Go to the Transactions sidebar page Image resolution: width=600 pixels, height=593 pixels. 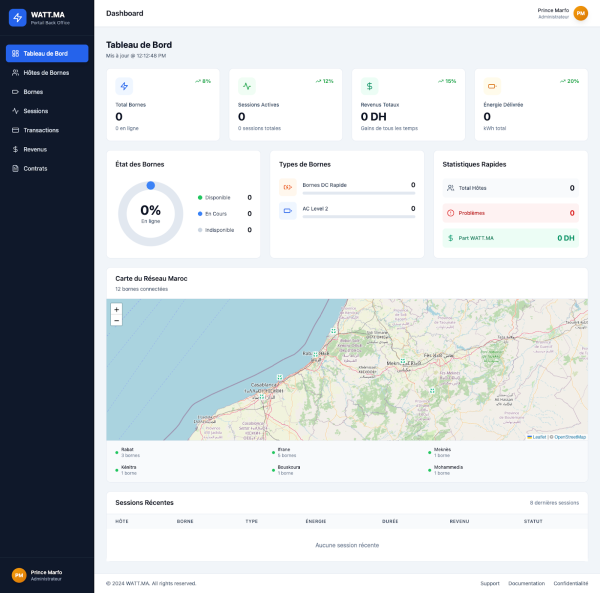[41, 130]
